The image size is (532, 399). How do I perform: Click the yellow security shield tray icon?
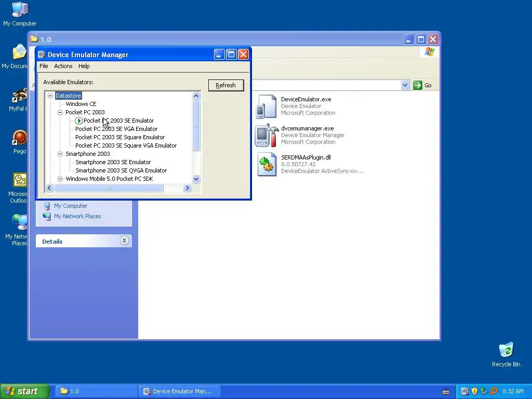click(x=474, y=391)
